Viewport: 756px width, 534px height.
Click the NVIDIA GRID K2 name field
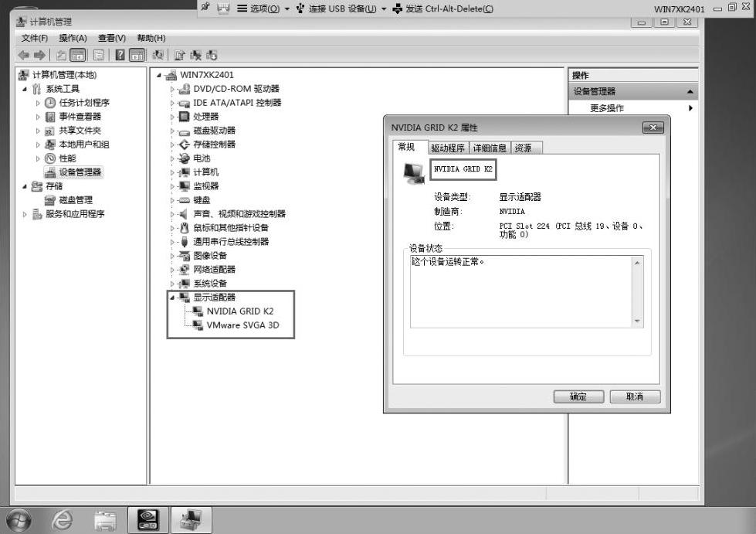tap(463, 169)
